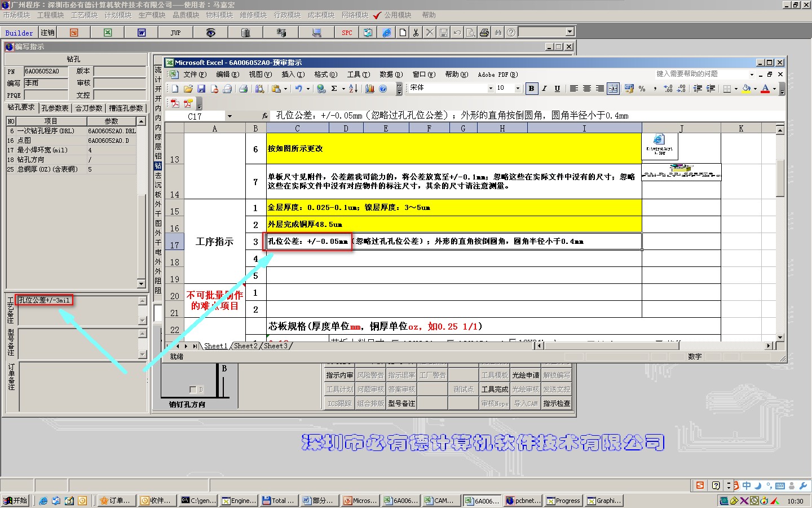Screen dimensions: 812x508
Task: Click Excel's Print icon
Action: (243, 89)
